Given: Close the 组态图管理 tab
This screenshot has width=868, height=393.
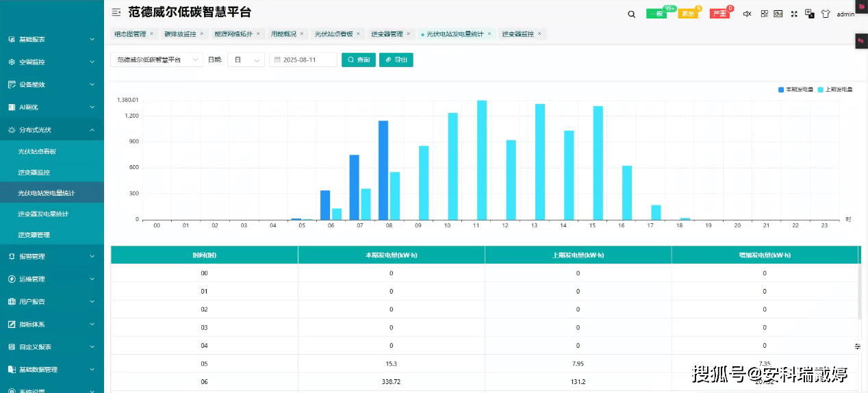Looking at the screenshot, I should pyautogui.click(x=151, y=34).
